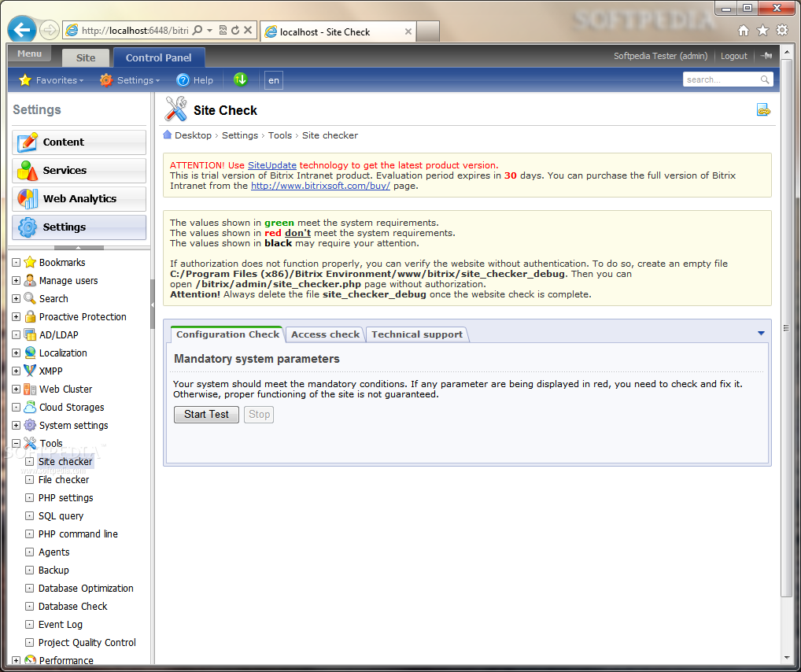Switch to the Site tab
Viewport: 801px width, 672px height.
pos(86,57)
